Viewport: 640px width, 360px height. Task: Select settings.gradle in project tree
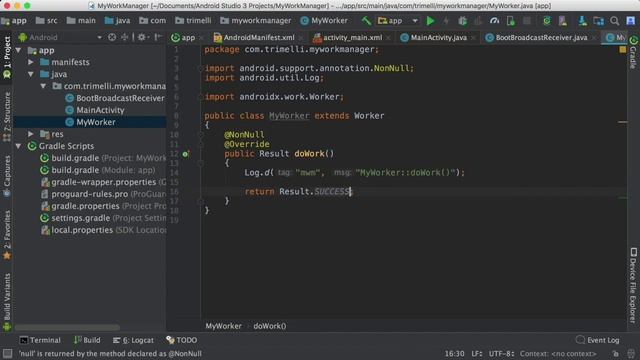[103, 218]
